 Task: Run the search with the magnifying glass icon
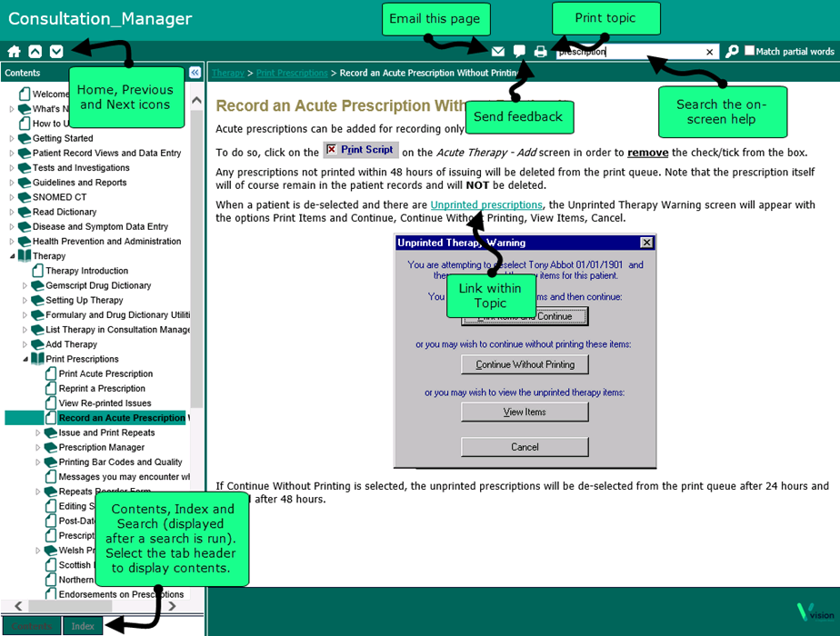732,52
